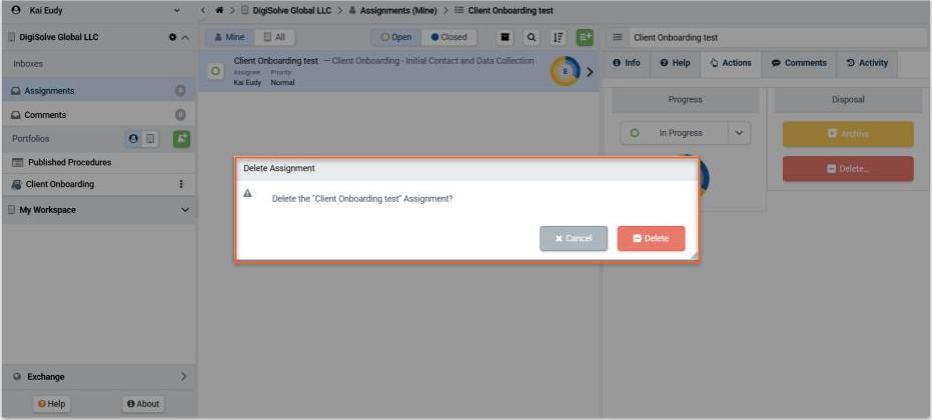Switch to the Info tab
This screenshot has width=932, height=420.
coord(626,63)
